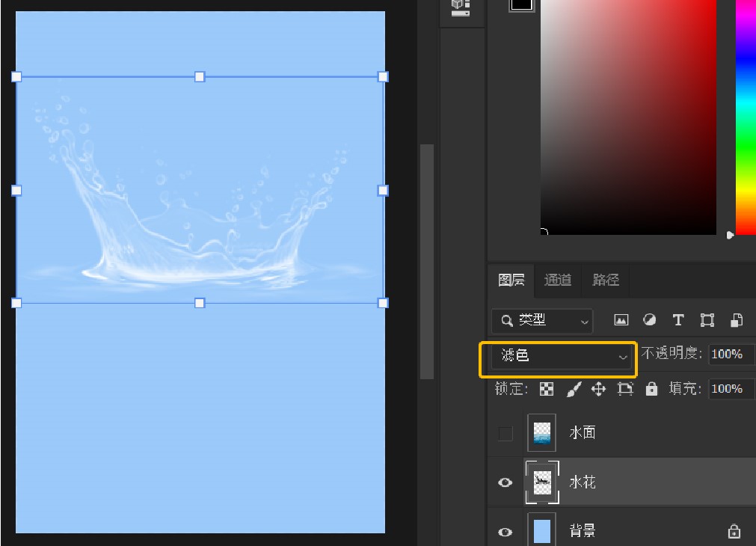The width and height of the screenshot is (756, 546).
Task: Select the 水面 layer thumbnail
Action: [541, 433]
